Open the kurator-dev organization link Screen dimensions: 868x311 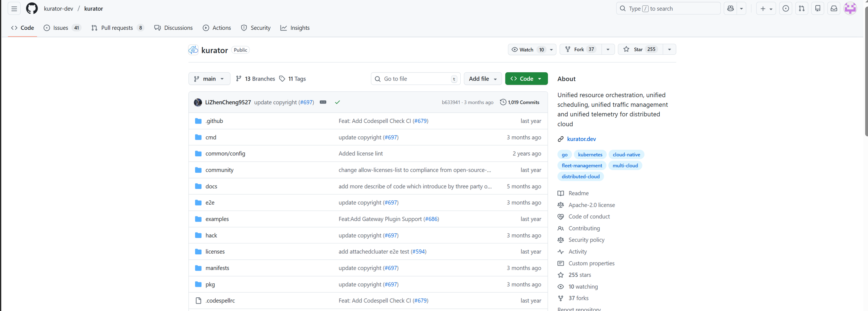pyautogui.click(x=59, y=9)
